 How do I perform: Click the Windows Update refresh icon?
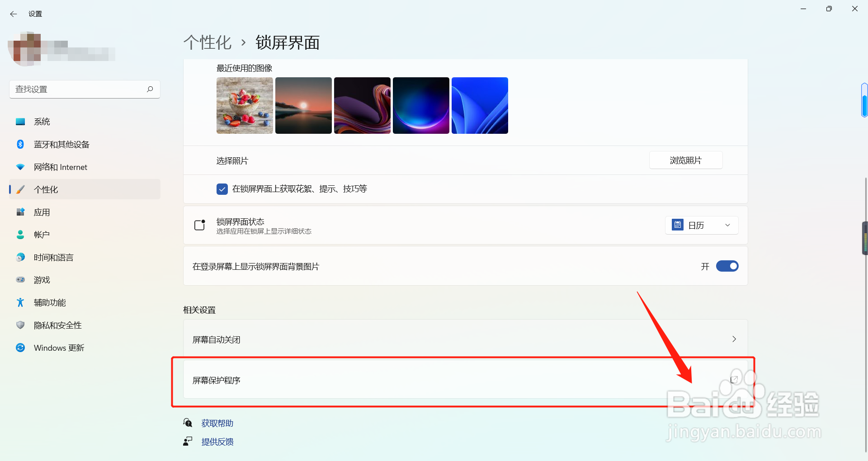20,348
